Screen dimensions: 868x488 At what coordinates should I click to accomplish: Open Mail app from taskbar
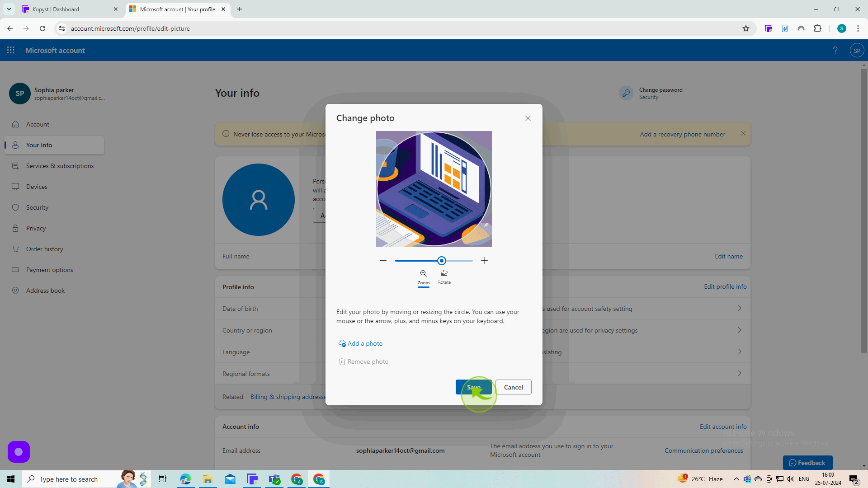[230, 479]
